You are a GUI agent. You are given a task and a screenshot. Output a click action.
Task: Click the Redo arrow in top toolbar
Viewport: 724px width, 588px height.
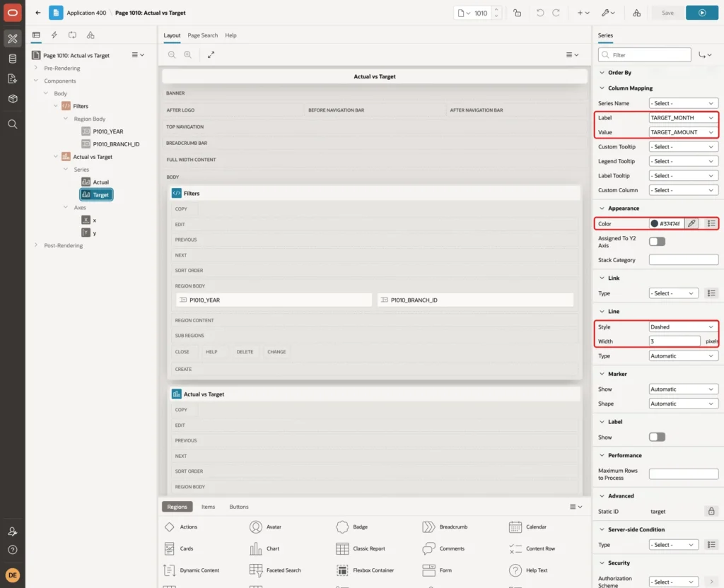556,13
